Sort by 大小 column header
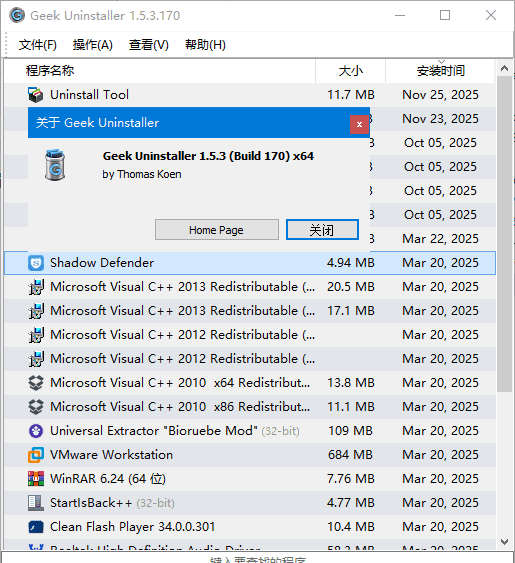 tap(351, 71)
